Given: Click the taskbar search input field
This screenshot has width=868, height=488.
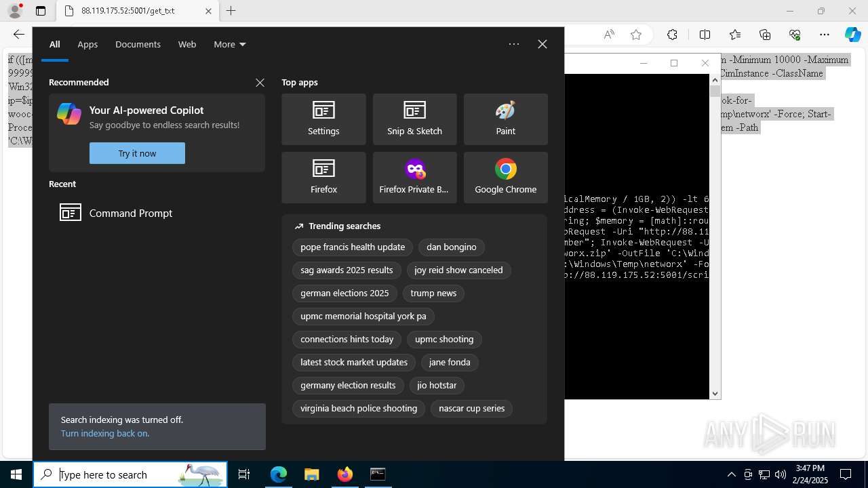Looking at the screenshot, I should tap(130, 474).
